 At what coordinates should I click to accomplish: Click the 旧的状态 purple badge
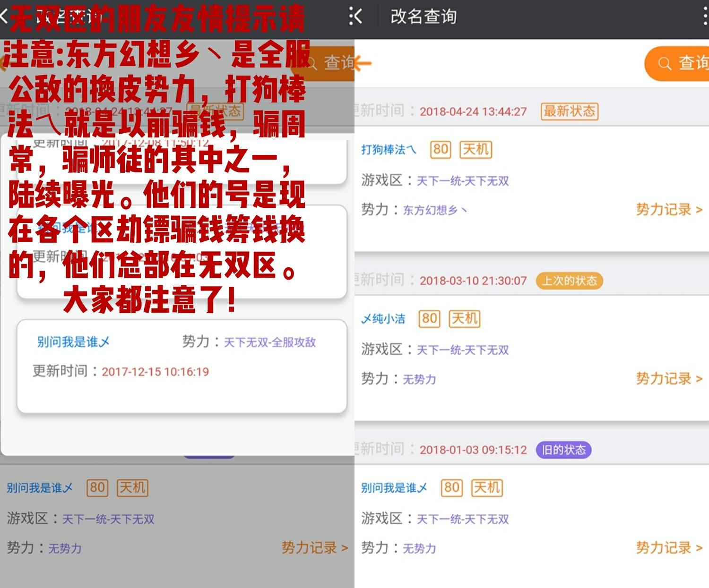[x=563, y=450]
